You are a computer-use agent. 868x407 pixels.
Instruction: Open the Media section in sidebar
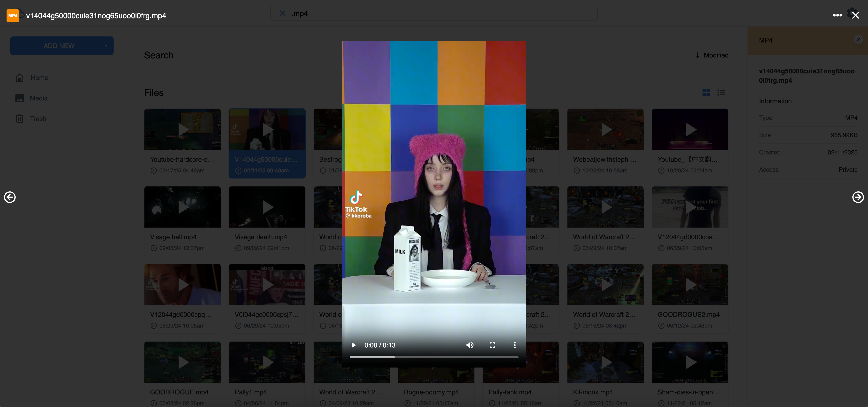38,98
